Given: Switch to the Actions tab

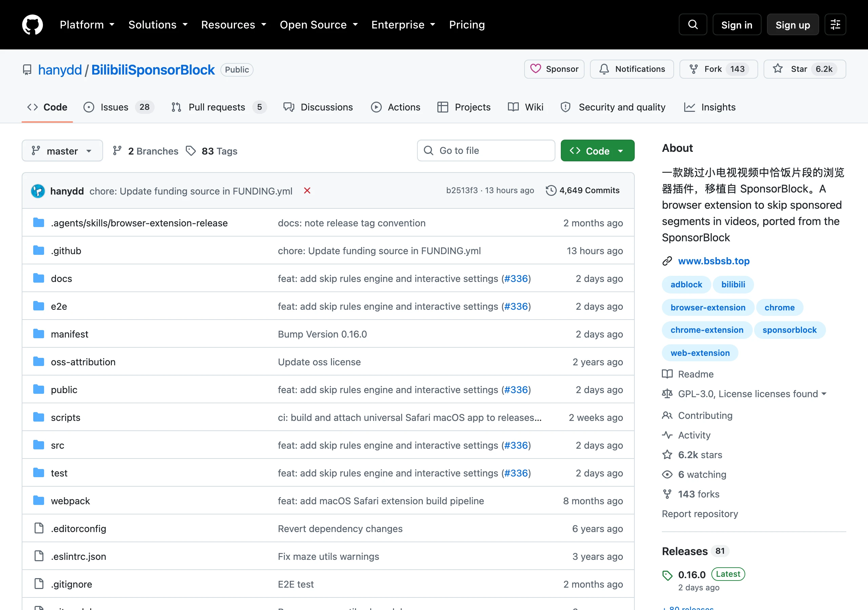Looking at the screenshot, I should 395,107.
